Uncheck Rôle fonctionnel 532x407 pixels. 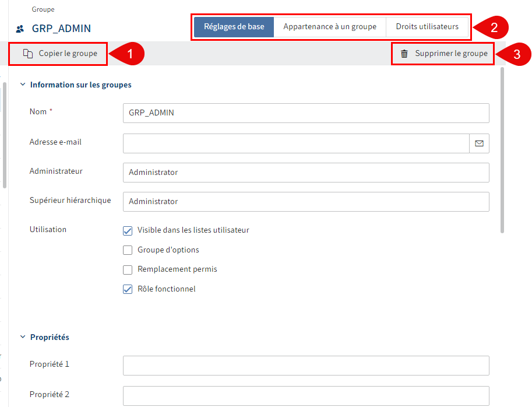coord(128,289)
